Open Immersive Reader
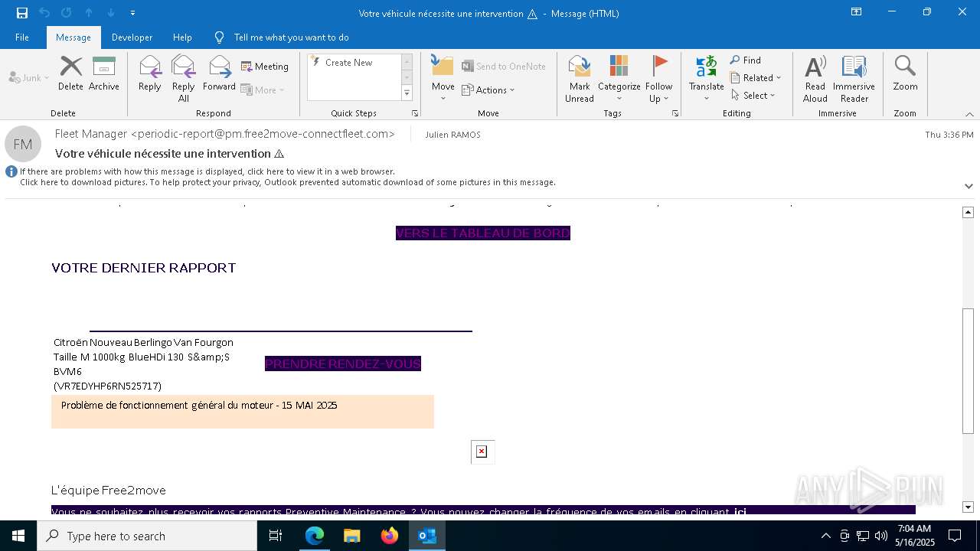This screenshot has height=551, width=980. (x=854, y=78)
